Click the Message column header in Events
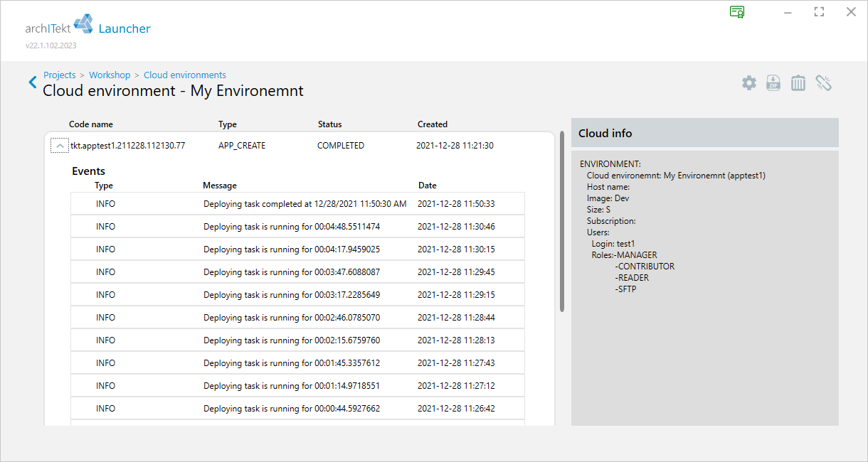The height and width of the screenshot is (462, 868). pyautogui.click(x=220, y=186)
